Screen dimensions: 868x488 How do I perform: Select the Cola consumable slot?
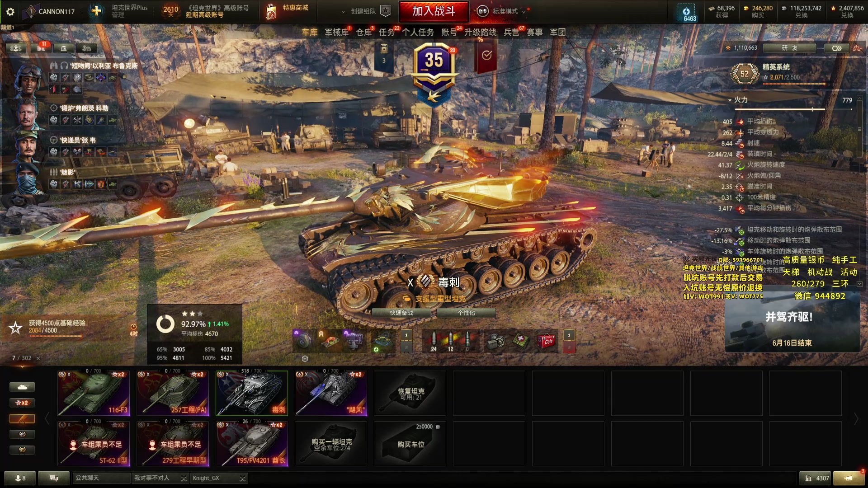pyautogui.click(x=546, y=341)
